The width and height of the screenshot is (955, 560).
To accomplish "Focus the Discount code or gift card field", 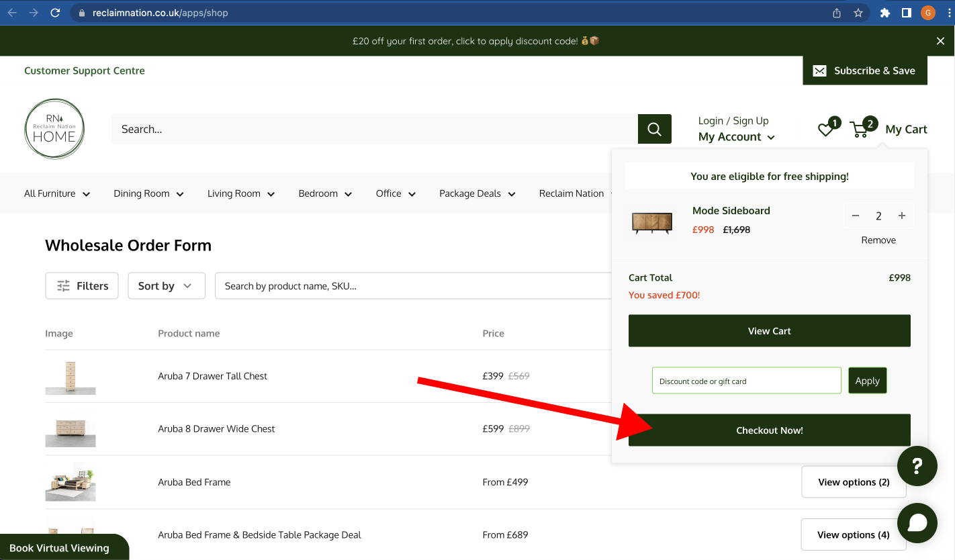I will pos(747,381).
